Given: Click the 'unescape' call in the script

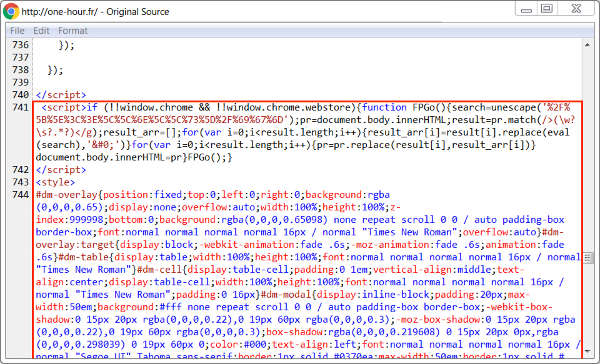Looking at the screenshot, I should click(x=514, y=107).
